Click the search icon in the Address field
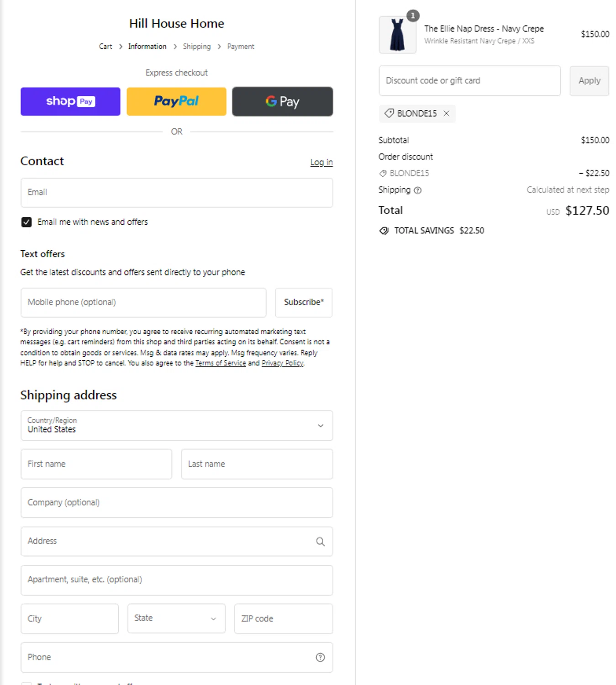Viewport: 616px width, 685px height. pos(320,542)
